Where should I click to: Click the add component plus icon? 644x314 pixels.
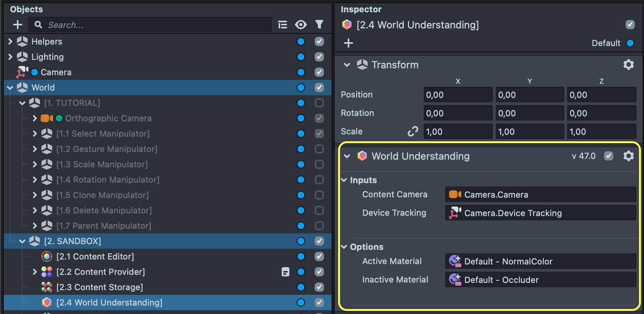(348, 43)
